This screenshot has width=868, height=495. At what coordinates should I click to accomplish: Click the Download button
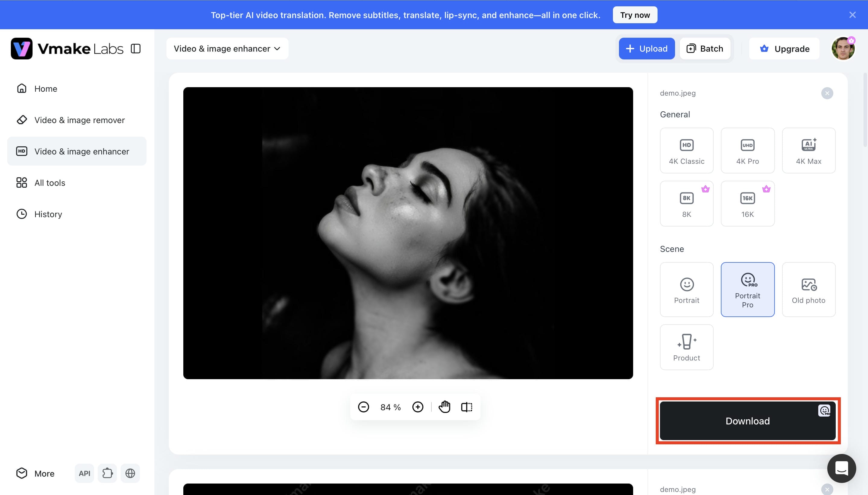(747, 421)
